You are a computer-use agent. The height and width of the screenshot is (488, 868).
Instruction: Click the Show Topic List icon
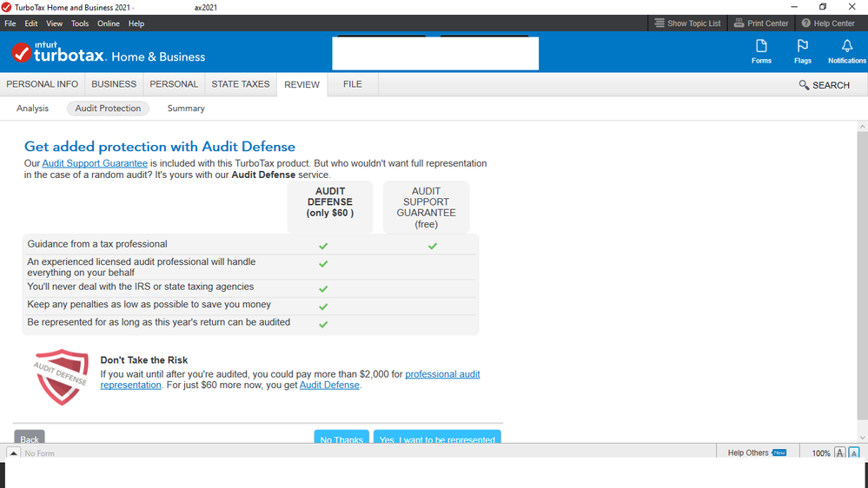coord(659,23)
